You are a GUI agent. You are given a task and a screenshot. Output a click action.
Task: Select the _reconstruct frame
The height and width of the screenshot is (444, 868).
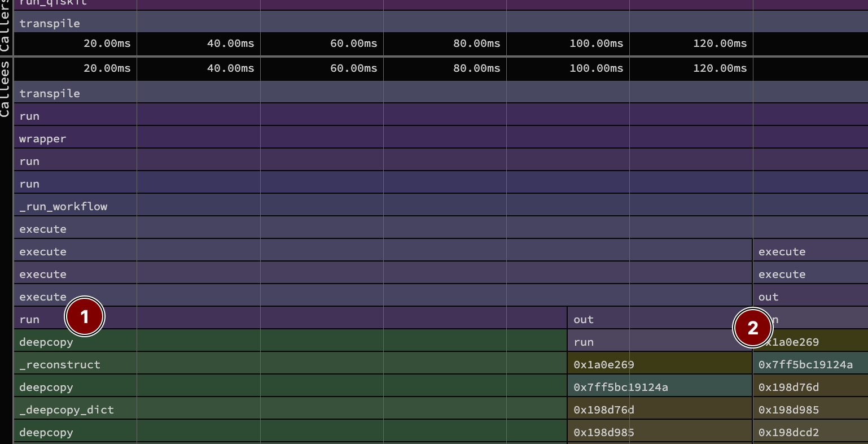[x=60, y=364]
